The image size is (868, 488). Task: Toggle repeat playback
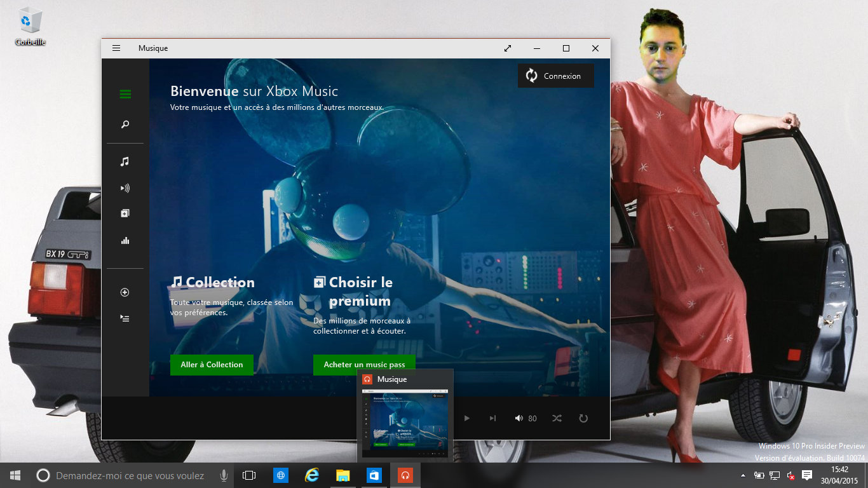pos(583,418)
